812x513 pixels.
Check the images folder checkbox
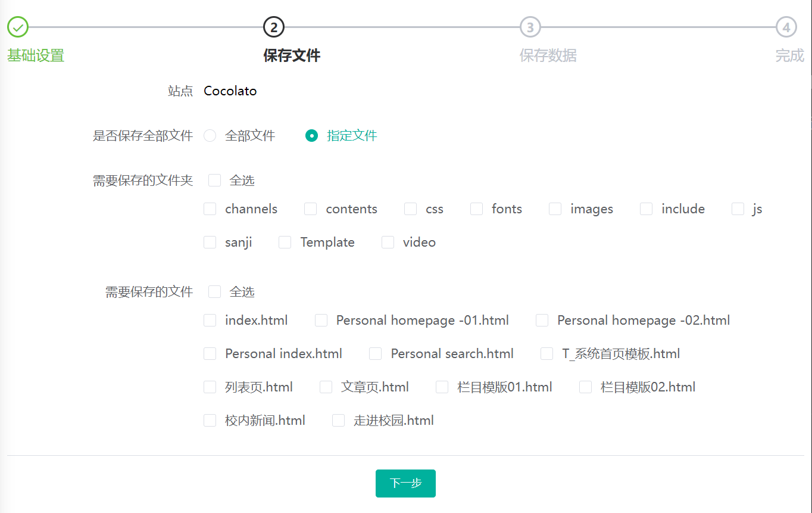555,209
